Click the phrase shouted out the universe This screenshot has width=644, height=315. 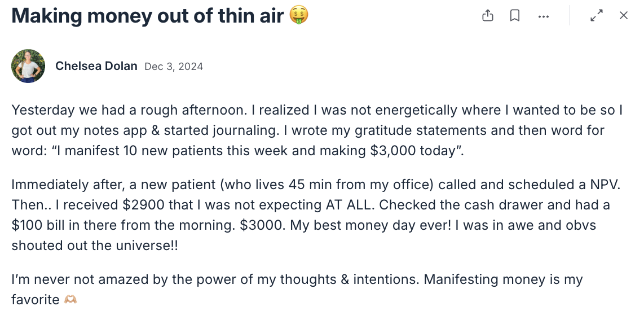(x=90, y=246)
